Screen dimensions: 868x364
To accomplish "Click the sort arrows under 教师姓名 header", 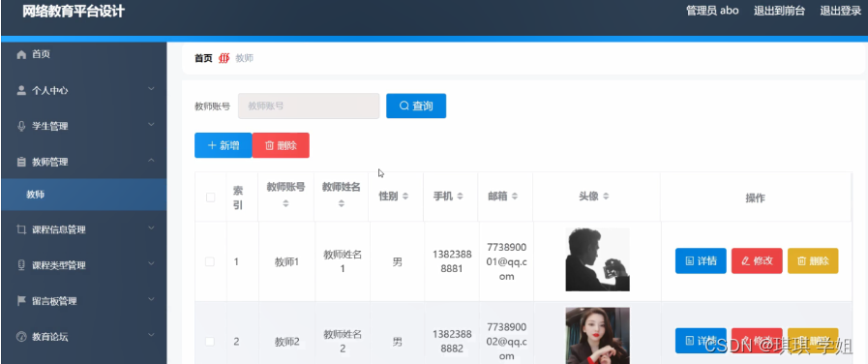I will [x=341, y=203].
